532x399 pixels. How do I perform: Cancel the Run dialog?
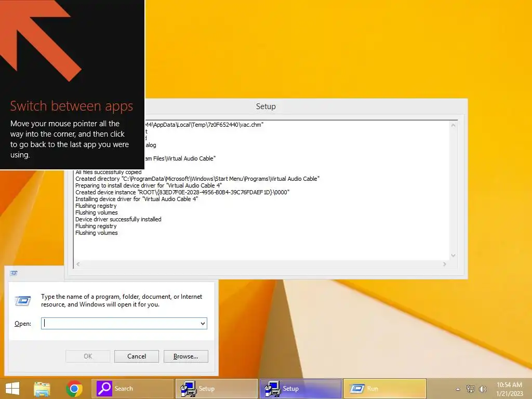coord(137,356)
